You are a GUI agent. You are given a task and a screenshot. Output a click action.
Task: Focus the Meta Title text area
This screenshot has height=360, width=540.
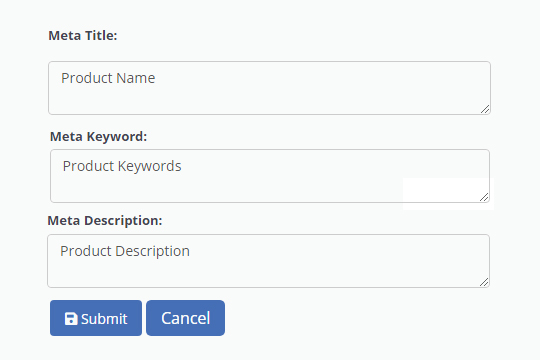(269, 88)
